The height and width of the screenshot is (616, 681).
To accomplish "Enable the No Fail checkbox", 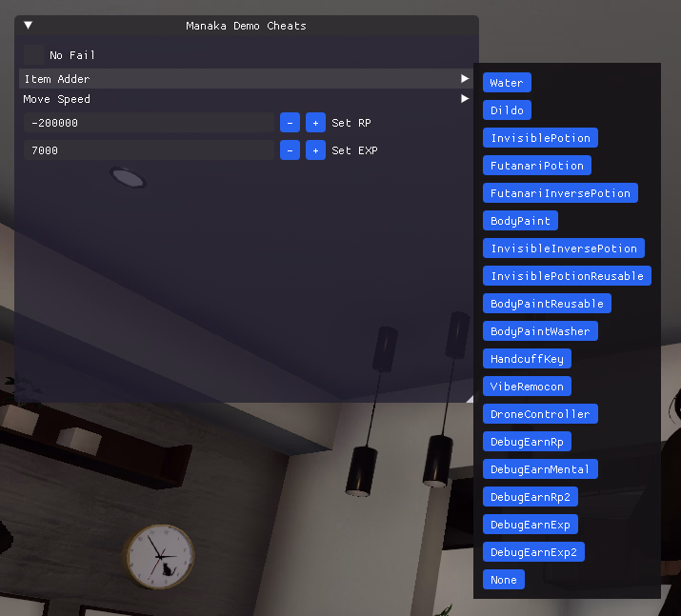I will pyautogui.click(x=34, y=55).
